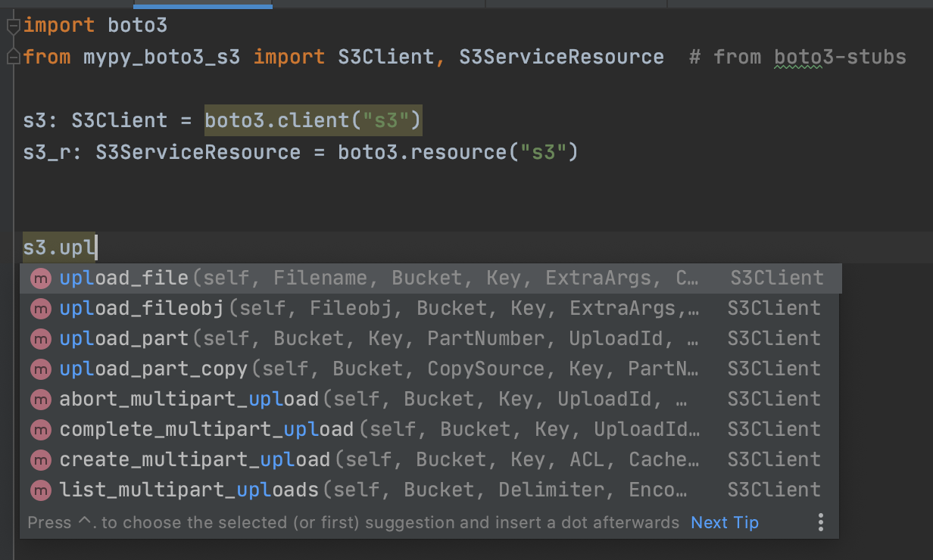Open the three-dot options menu in popup
Viewport: 933px width, 560px height.
click(x=820, y=522)
